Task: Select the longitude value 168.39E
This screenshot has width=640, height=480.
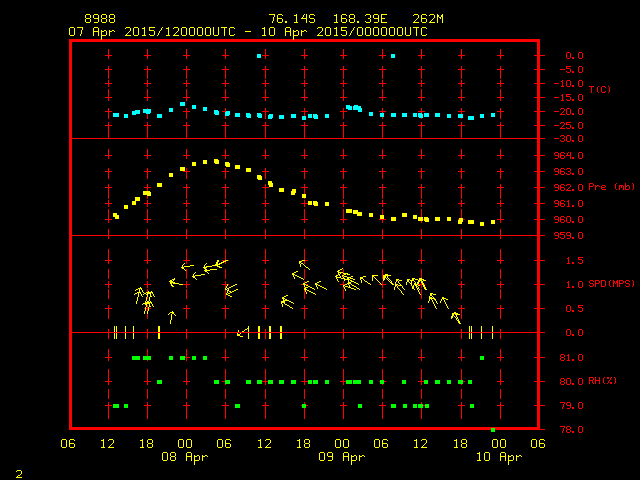Action: pyautogui.click(x=360, y=19)
